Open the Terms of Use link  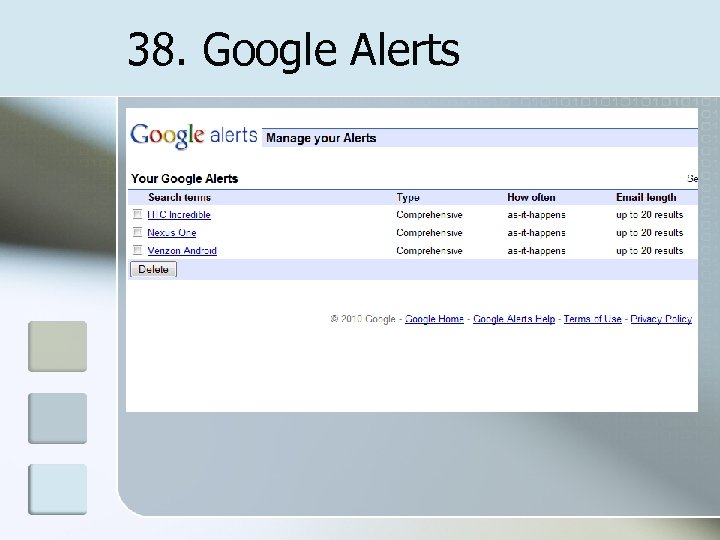(x=592, y=319)
